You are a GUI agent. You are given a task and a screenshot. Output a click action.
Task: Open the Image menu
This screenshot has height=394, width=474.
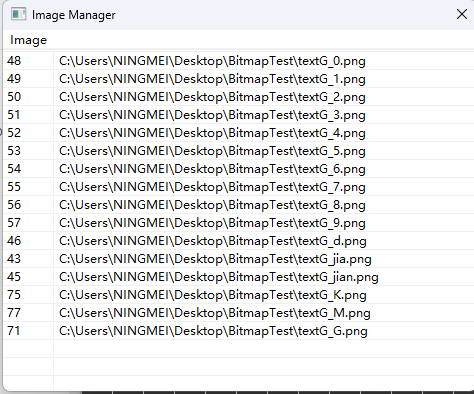[x=28, y=40]
